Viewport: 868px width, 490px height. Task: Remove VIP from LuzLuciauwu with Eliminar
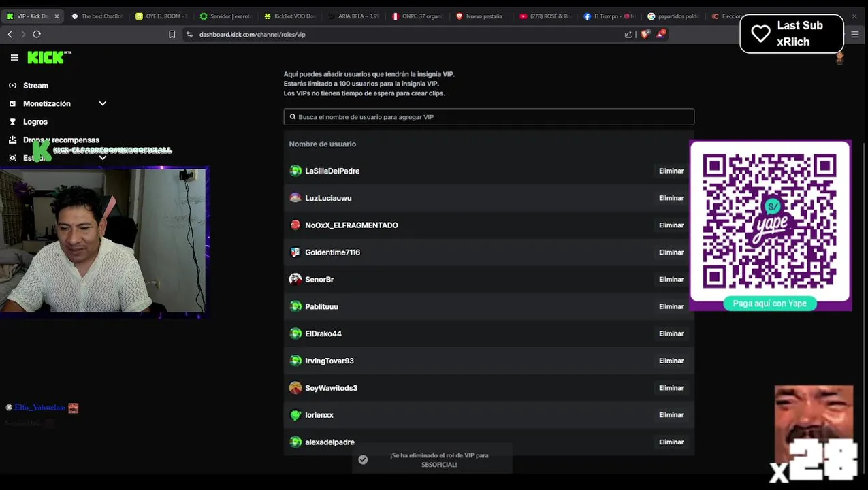pos(671,198)
